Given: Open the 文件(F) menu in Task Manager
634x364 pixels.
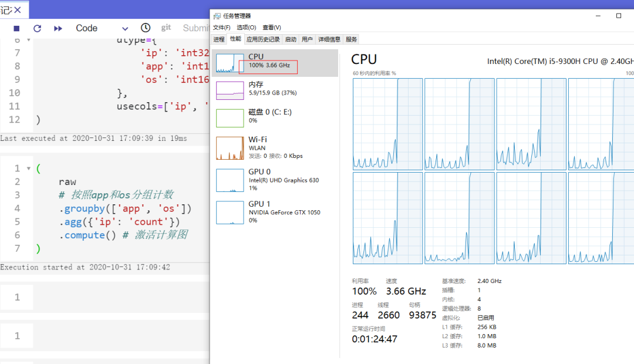Looking at the screenshot, I should click(x=221, y=28).
